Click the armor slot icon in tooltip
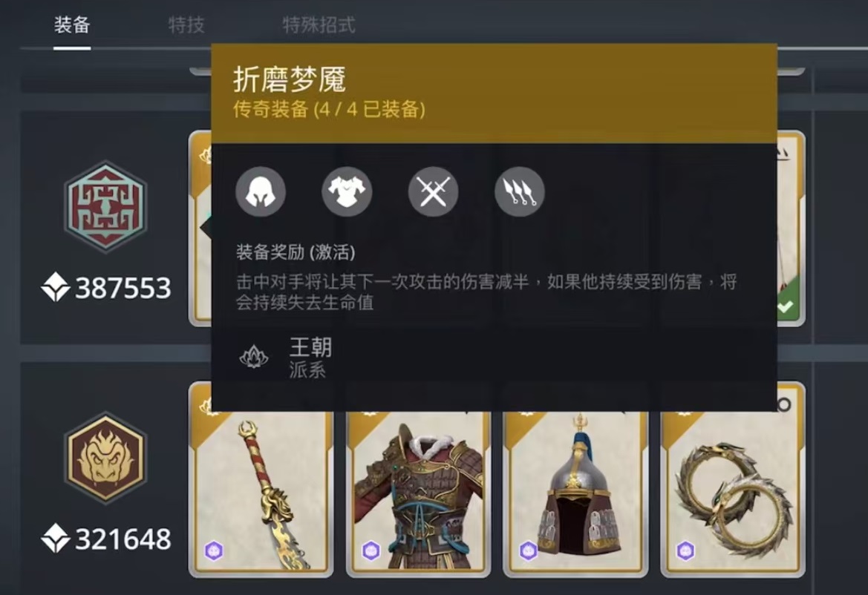 click(x=347, y=191)
